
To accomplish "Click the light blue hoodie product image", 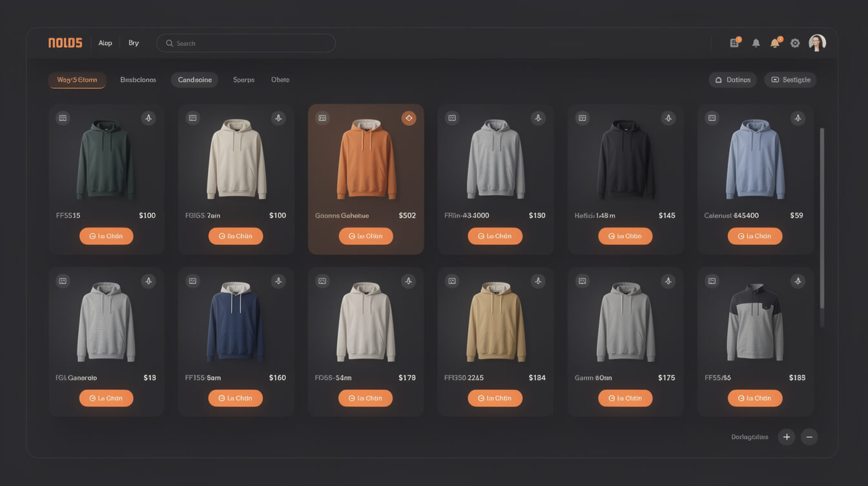I will tap(755, 159).
